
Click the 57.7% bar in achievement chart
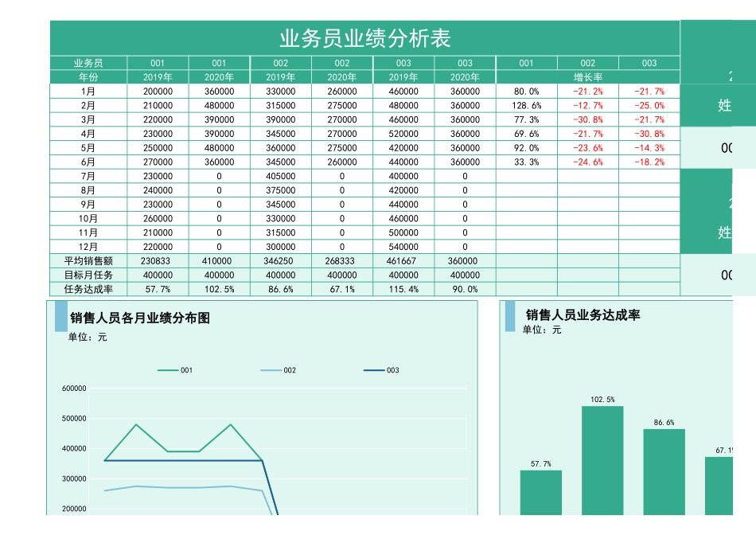[541, 492]
